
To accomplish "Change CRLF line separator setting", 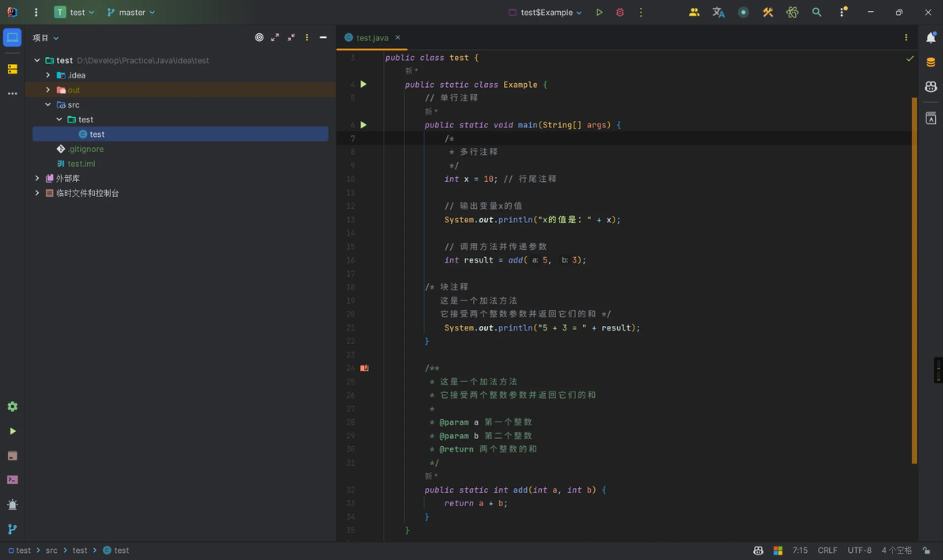I will [827, 551].
